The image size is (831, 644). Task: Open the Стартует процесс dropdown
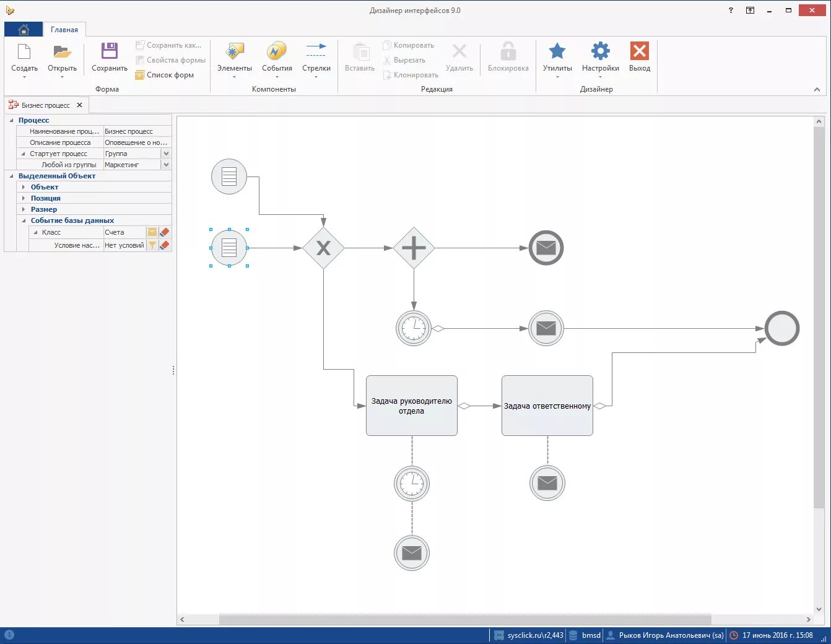click(166, 153)
